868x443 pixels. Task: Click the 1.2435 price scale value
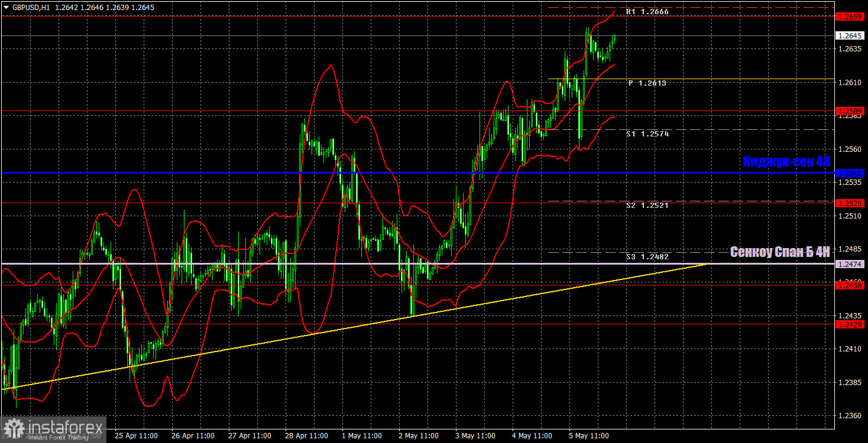(x=849, y=316)
